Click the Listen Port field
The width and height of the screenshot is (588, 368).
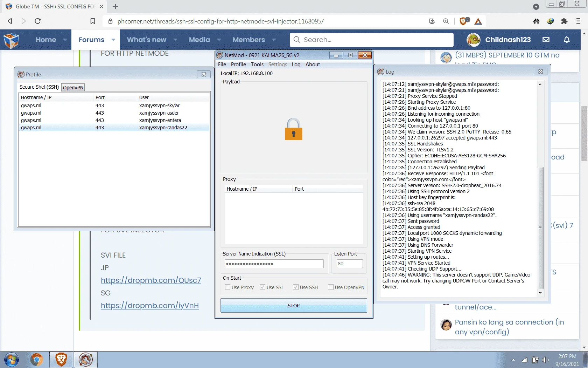(349, 264)
